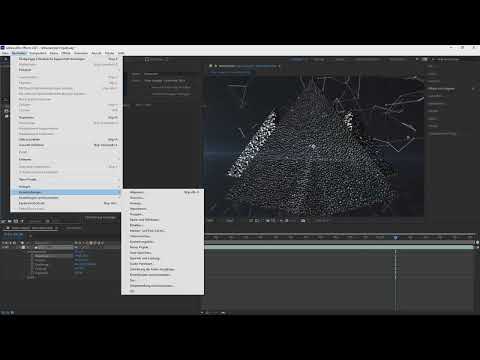
Task: Open the Effekte und Vorgaben panel
Action: click(441, 89)
